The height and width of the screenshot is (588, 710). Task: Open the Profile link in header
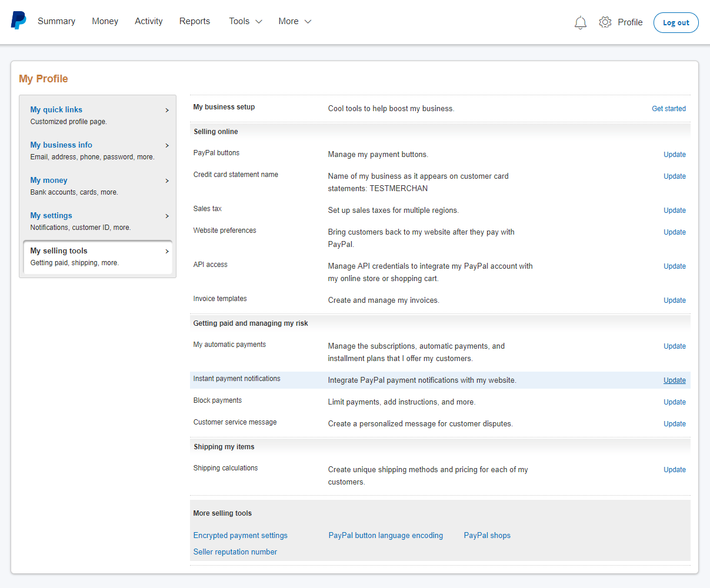(630, 22)
